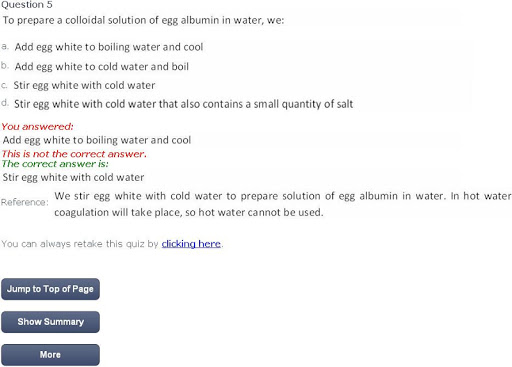Choose option c: Stir egg white with cold water
Viewport: 512px width, 367px height.
point(84,85)
